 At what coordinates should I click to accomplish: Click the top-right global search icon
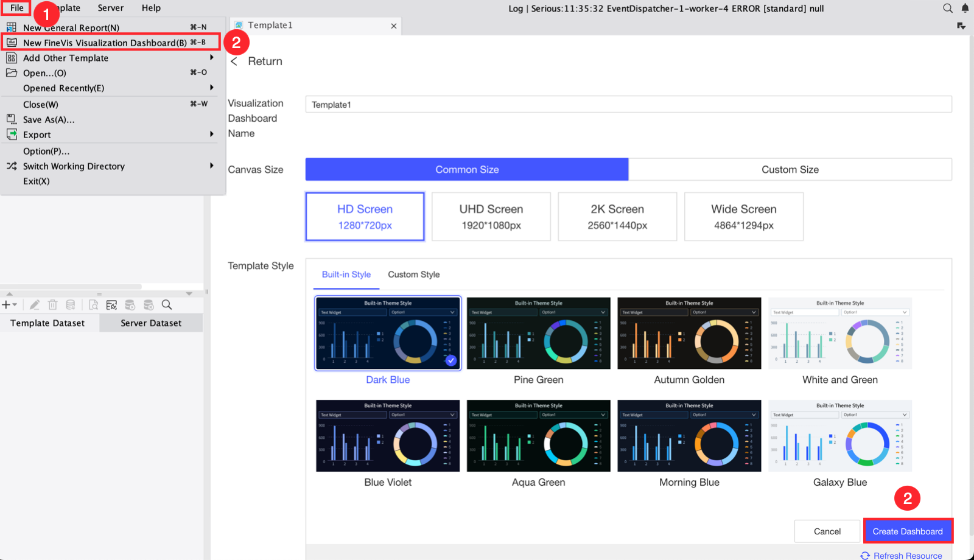(x=948, y=8)
